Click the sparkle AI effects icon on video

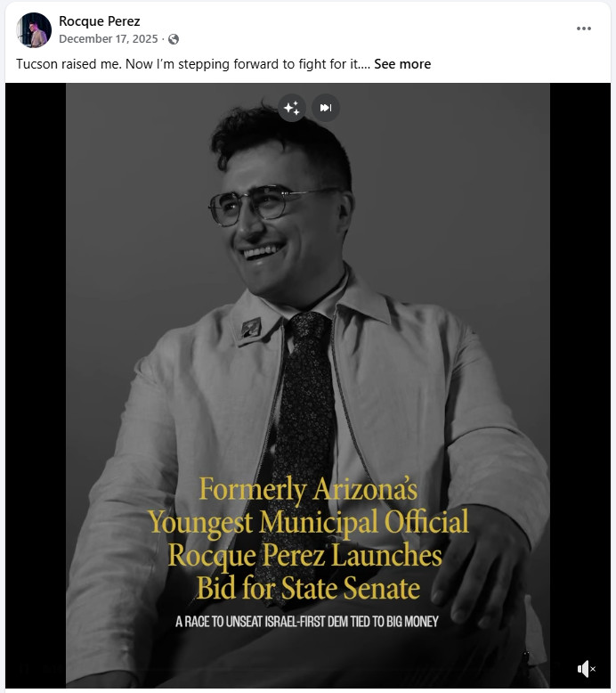pyautogui.click(x=291, y=108)
